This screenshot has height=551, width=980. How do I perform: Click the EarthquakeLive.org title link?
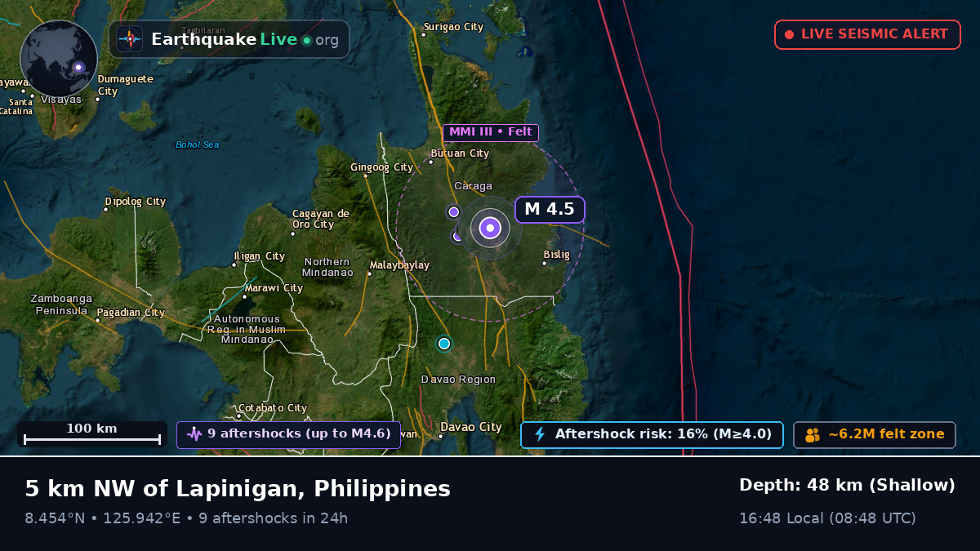(x=245, y=39)
